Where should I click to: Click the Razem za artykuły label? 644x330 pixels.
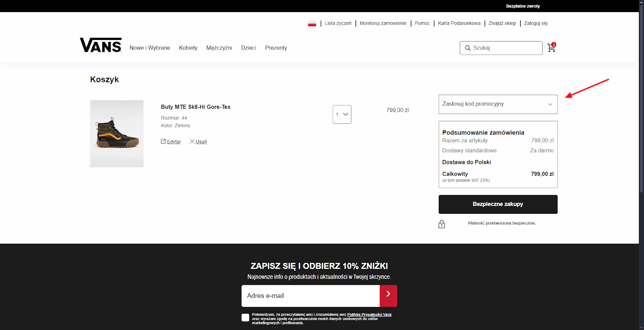click(x=465, y=141)
